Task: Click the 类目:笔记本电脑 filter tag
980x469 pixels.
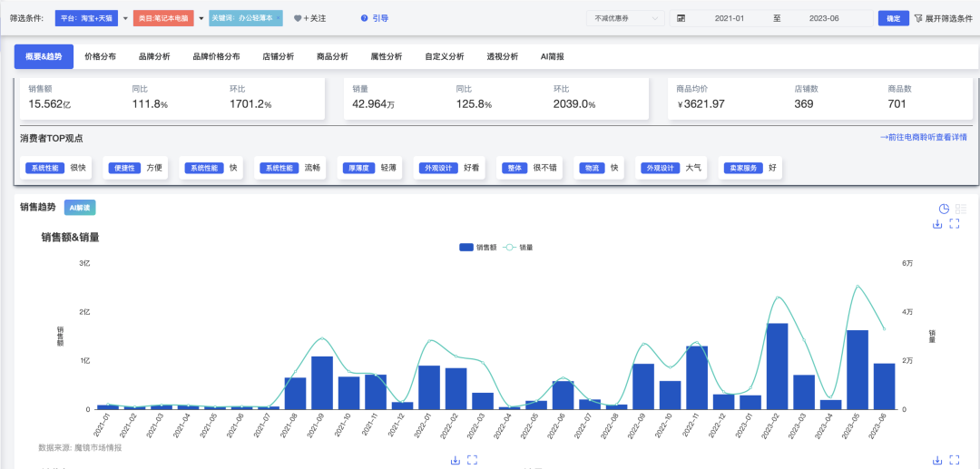Action: pos(163,19)
